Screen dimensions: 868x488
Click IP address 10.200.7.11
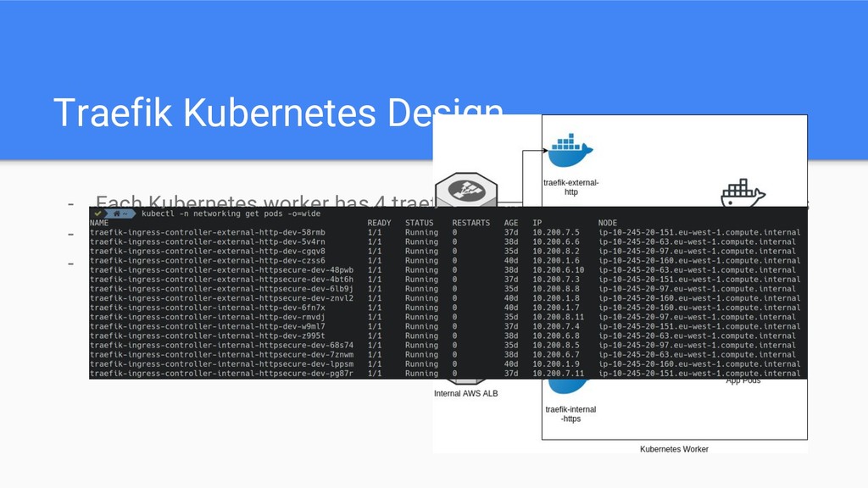(x=558, y=374)
